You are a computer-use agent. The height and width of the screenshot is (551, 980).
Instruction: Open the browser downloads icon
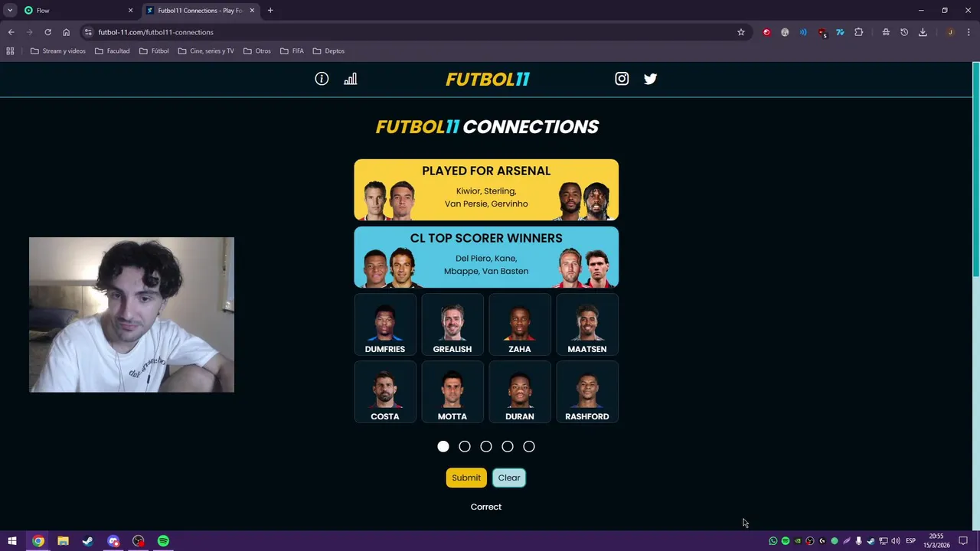click(923, 32)
